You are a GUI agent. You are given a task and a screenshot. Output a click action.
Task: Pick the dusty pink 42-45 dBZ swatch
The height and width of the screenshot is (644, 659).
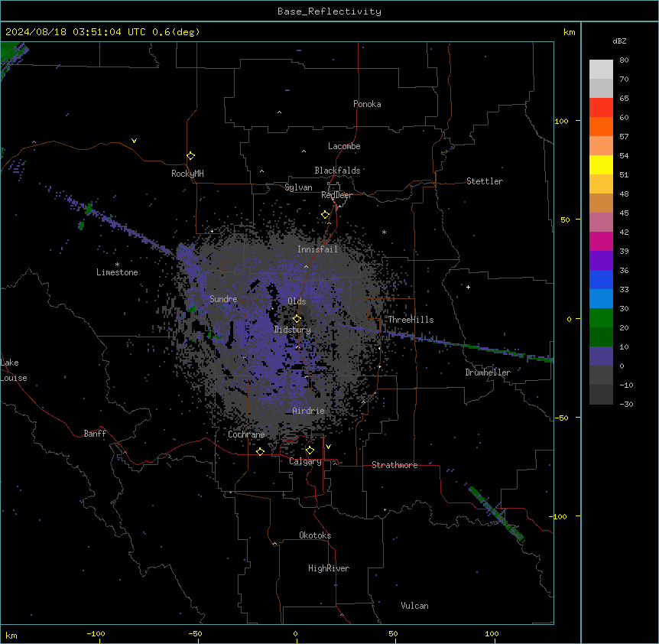[x=601, y=223]
